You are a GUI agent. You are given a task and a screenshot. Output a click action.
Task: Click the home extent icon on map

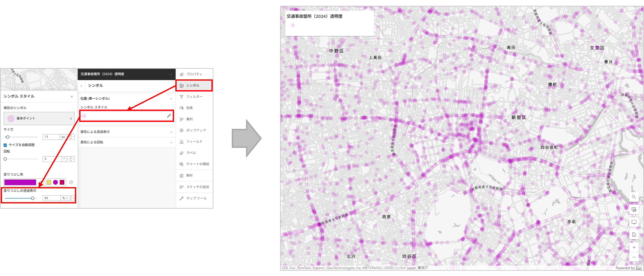click(x=634, y=235)
